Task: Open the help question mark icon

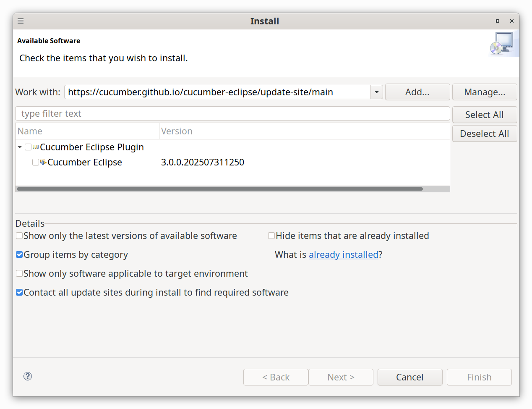Action: click(x=28, y=376)
